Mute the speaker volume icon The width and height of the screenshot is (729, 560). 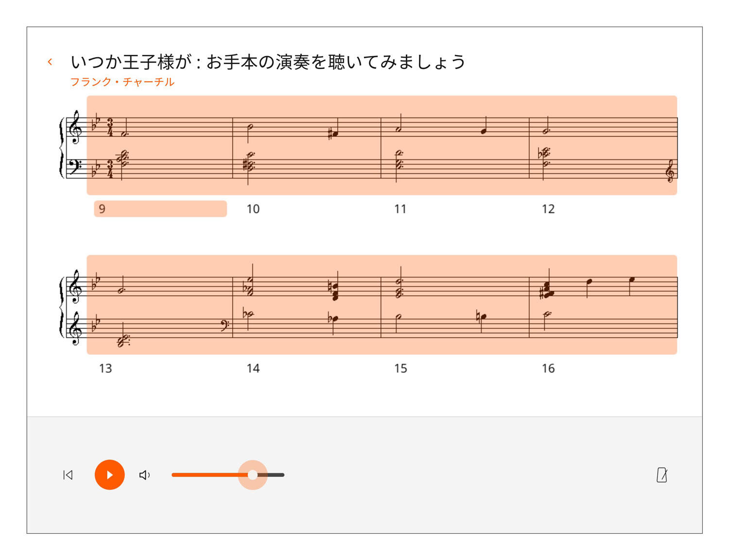[x=145, y=475]
